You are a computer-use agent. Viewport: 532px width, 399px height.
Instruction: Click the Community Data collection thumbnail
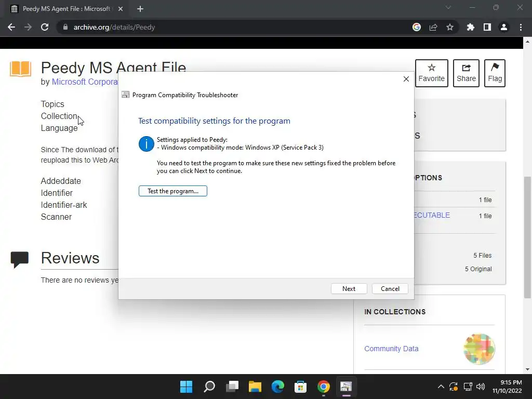[479, 349]
